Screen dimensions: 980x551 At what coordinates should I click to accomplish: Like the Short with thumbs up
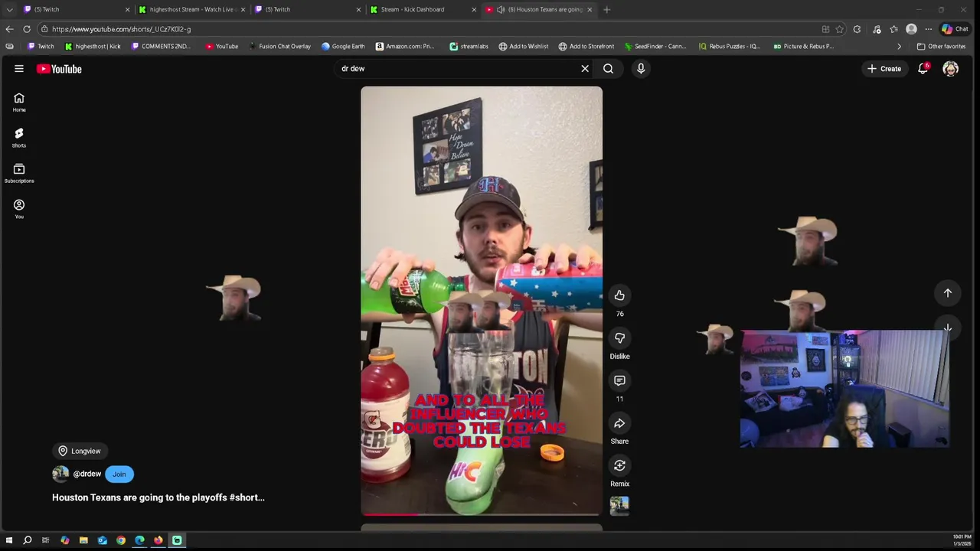[x=619, y=295]
